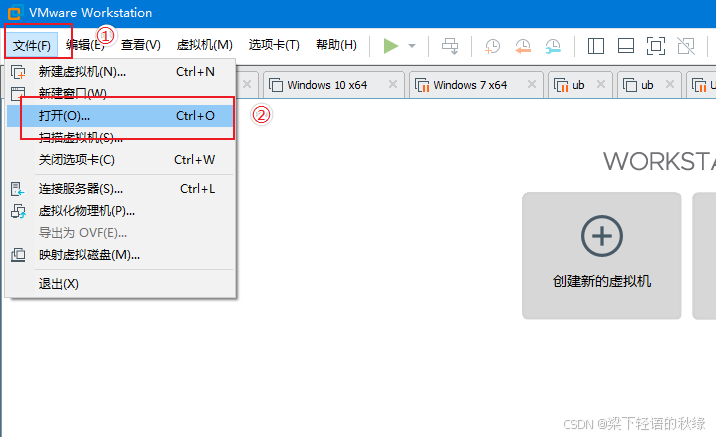The height and width of the screenshot is (437, 716).
Task: Click the manage snapshots wrench icon
Action: [553, 46]
